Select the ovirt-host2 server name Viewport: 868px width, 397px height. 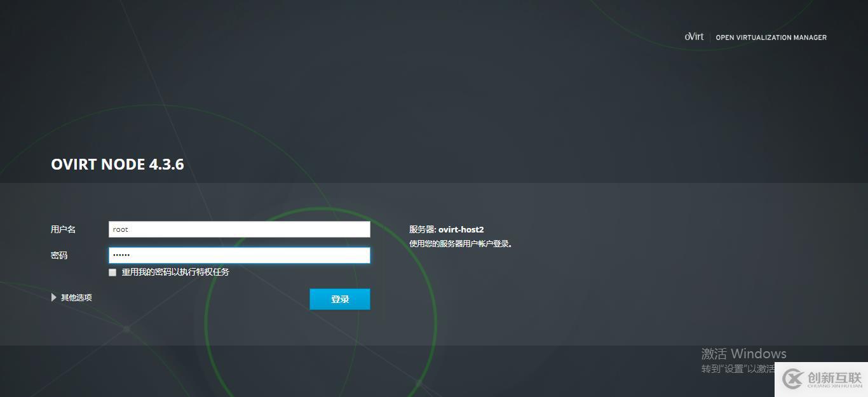(x=461, y=229)
